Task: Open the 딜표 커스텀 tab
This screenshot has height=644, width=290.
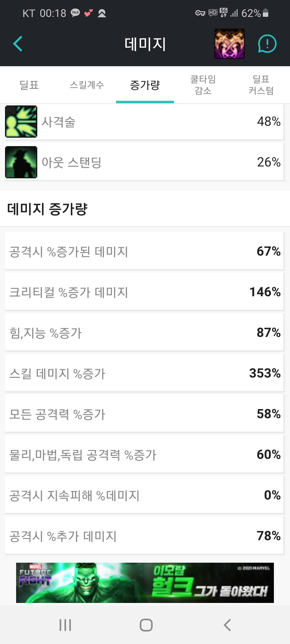Action: [x=261, y=85]
